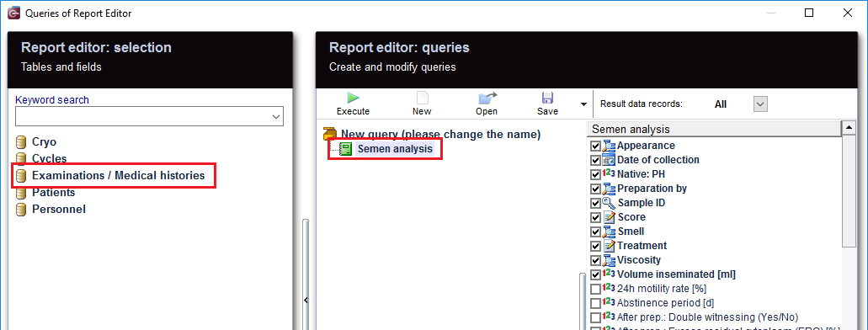Open Examinations / Medical histories entry

tap(119, 176)
